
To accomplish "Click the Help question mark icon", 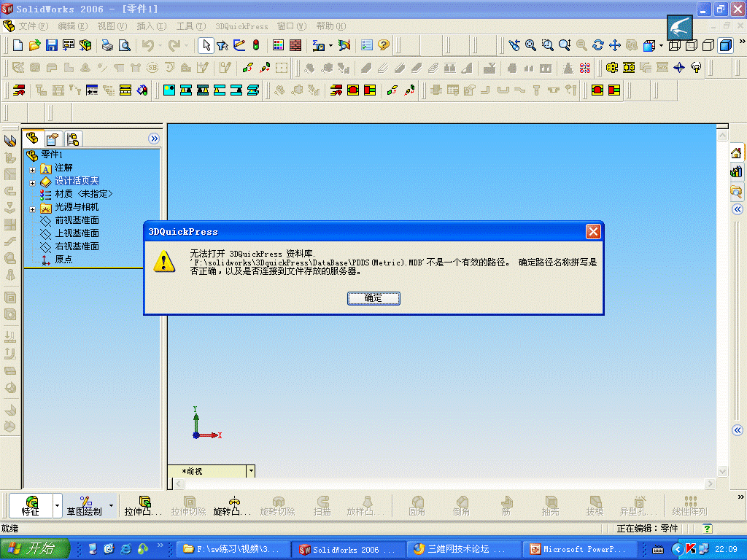I will 384,45.
